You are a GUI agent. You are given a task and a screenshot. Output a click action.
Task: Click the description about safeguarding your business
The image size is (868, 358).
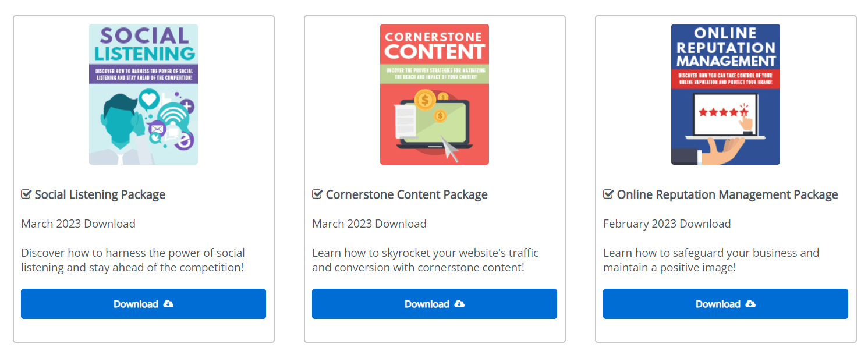tap(711, 260)
